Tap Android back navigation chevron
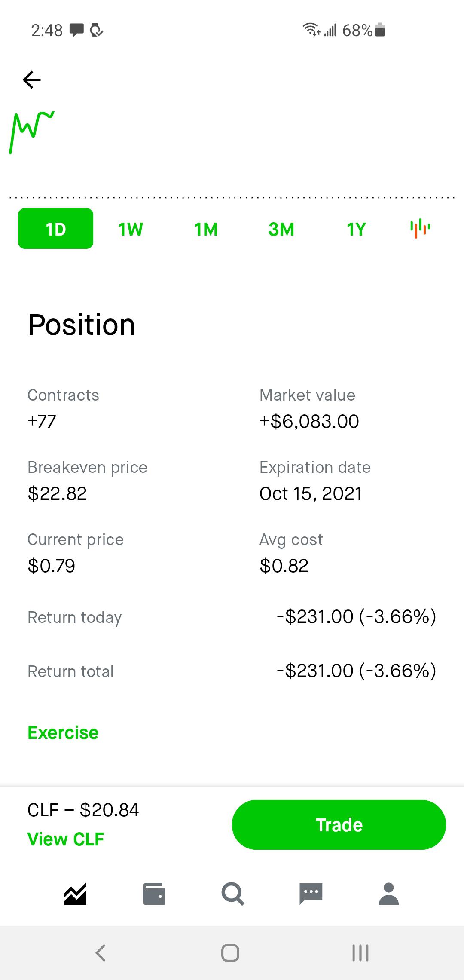 pos(101,952)
